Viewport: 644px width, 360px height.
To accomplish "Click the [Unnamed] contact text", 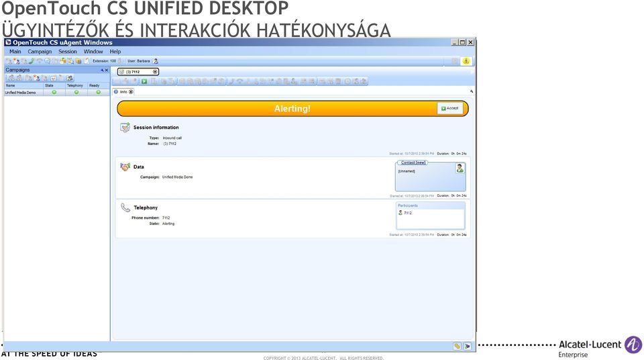I will (x=407, y=171).
